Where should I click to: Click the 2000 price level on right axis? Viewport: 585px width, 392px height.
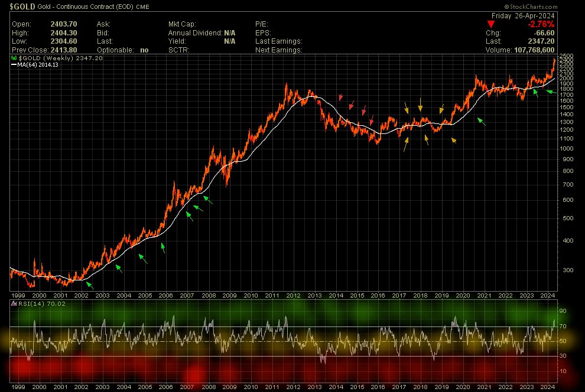(x=566, y=78)
